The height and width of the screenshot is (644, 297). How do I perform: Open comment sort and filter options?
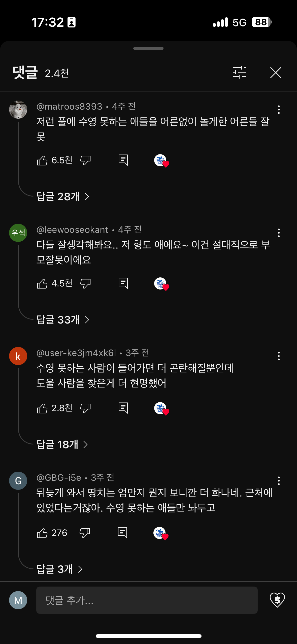click(x=239, y=73)
